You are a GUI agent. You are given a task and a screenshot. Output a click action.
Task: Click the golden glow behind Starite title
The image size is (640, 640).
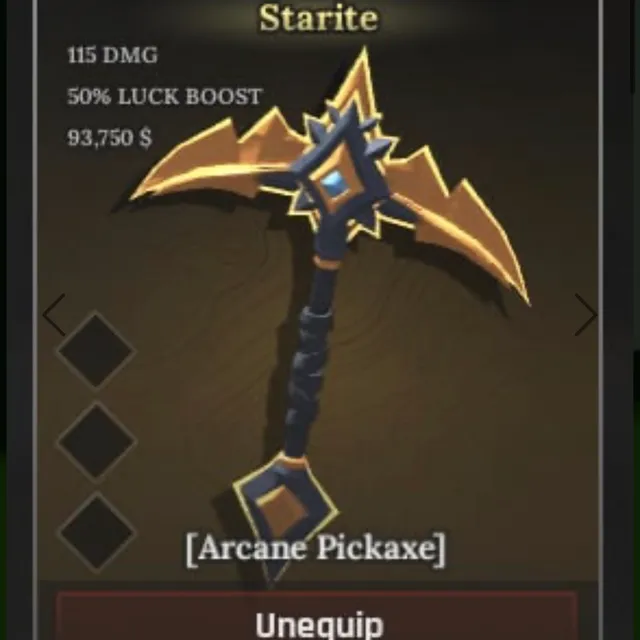(x=319, y=18)
